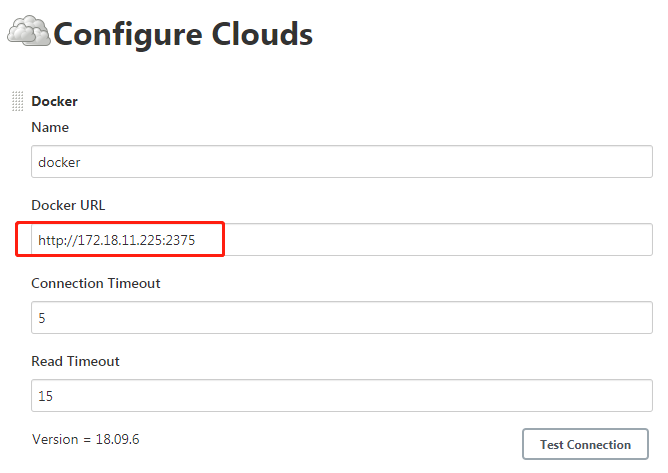Click the value 5 in Connection Timeout

42,318
